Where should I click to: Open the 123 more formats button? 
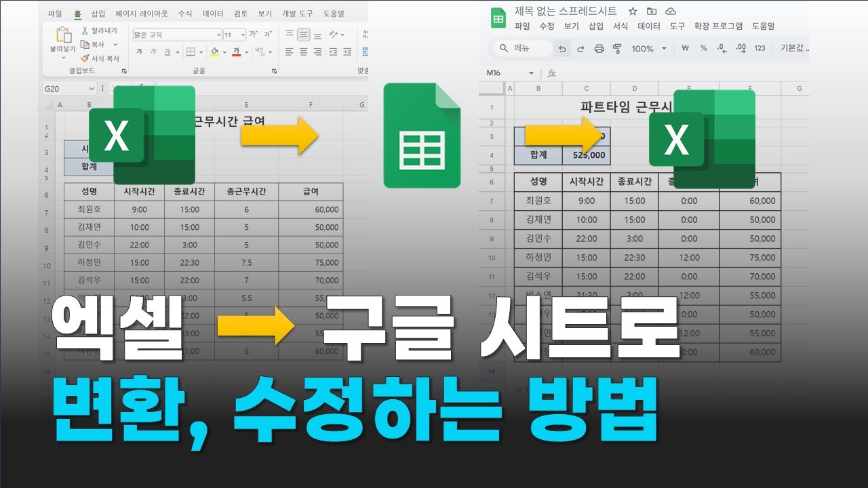click(x=759, y=48)
